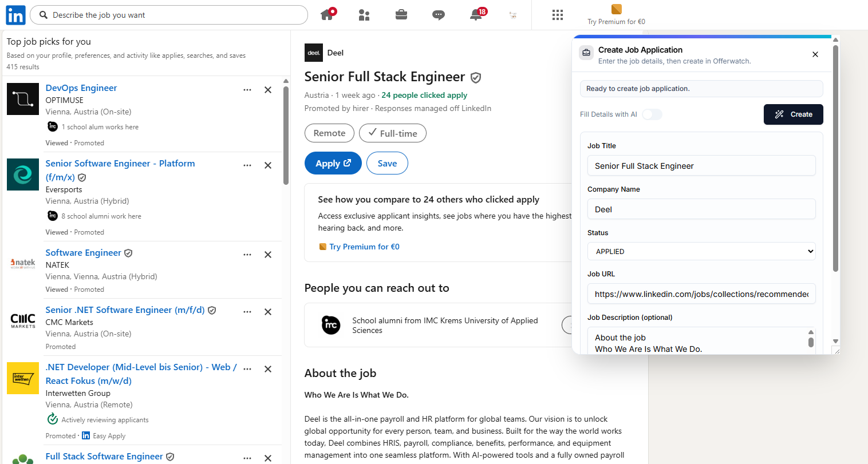Image resolution: width=868 pixels, height=464 pixels.
Task: Click the Easy Apply LinkedIn icon
Action: [x=86, y=435]
